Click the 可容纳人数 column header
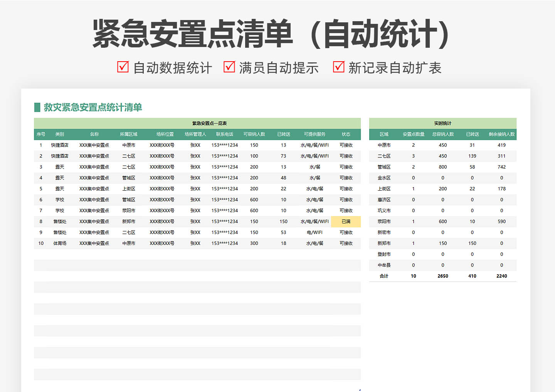 [254, 134]
